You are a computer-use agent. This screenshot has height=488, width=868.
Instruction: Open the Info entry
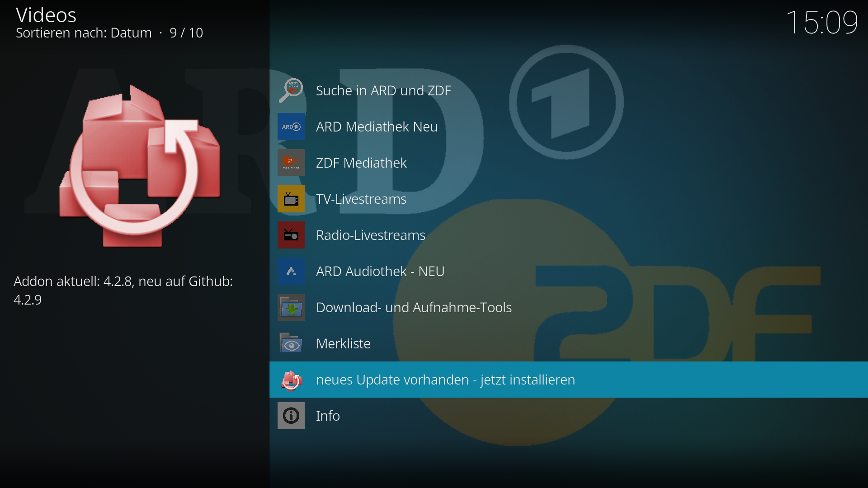[x=569, y=416]
